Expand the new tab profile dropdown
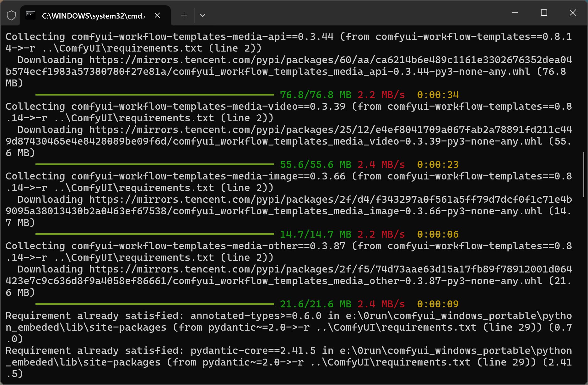 [x=203, y=15]
